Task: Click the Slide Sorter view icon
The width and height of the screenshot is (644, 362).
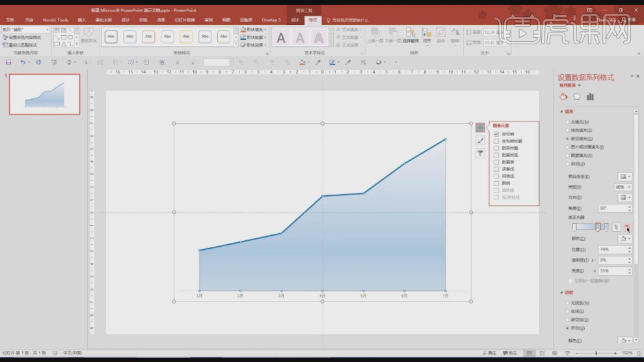Action: coord(542,354)
